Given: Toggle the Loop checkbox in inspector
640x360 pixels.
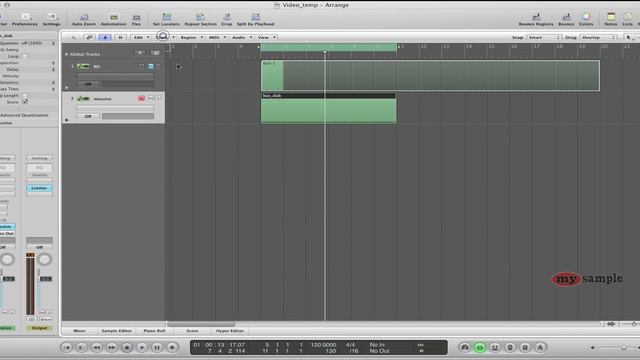Looking at the screenshot, I should pos(25,56).
